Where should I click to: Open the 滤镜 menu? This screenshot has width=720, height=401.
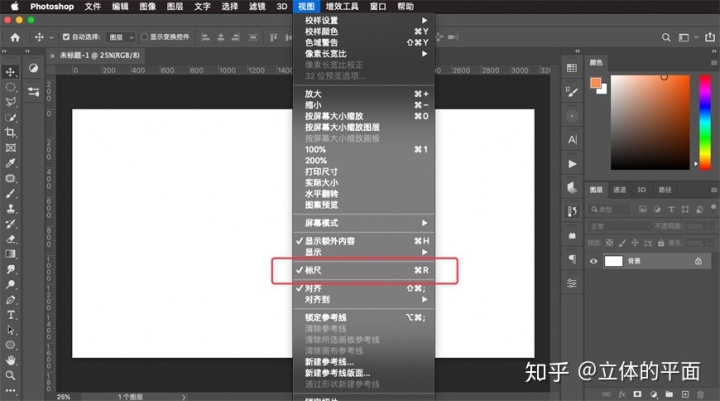pyautogui.click(x=257, y=6)
